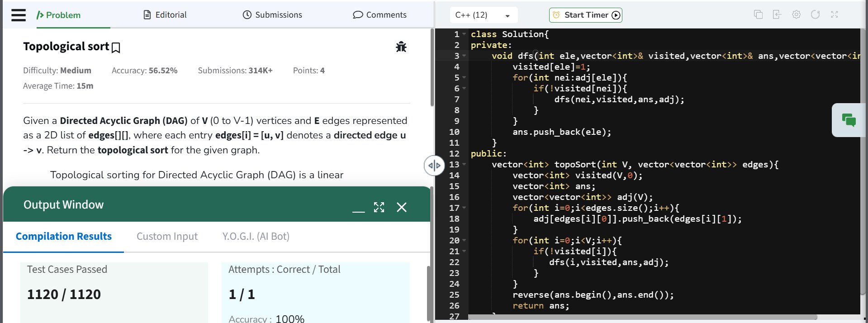The height and width of the screenshot is (323, 868).
Task: Reset the code with the refresh icon
Action: click(815, 14)
